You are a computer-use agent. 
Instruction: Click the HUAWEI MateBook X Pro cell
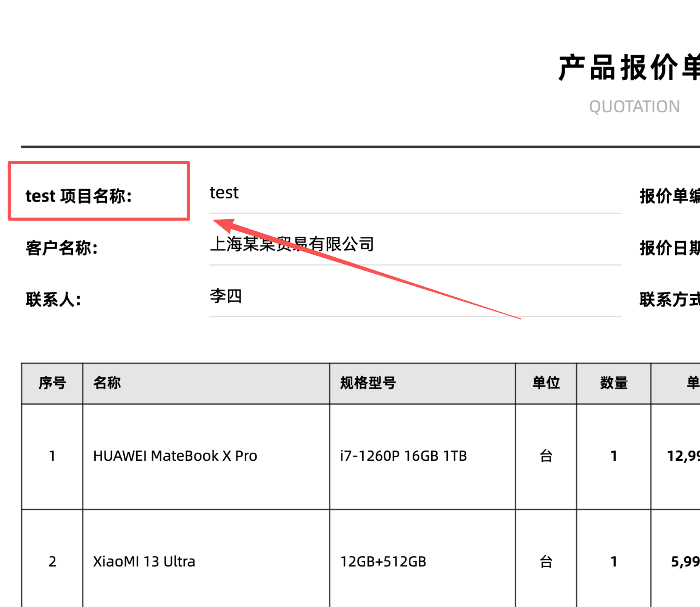[175, 455]
